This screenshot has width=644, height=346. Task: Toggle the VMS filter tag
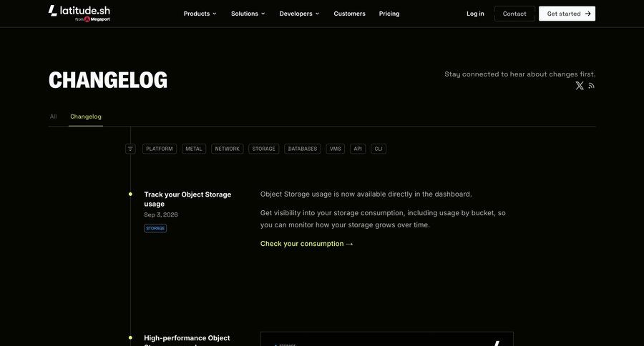pyautogui.click(x=335, y=149)
